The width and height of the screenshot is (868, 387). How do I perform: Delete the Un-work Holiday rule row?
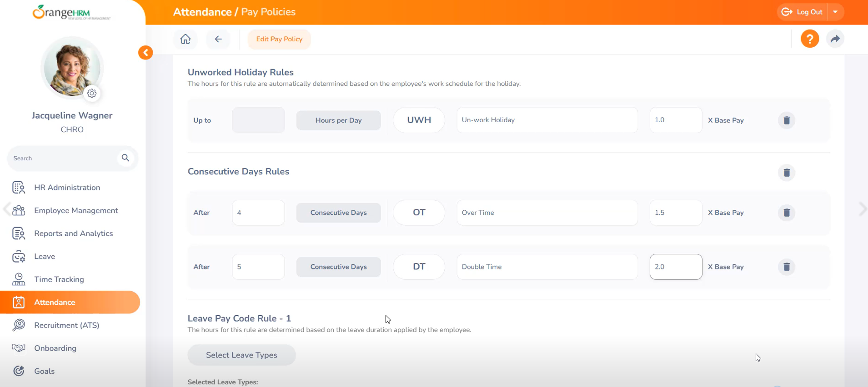786,120
